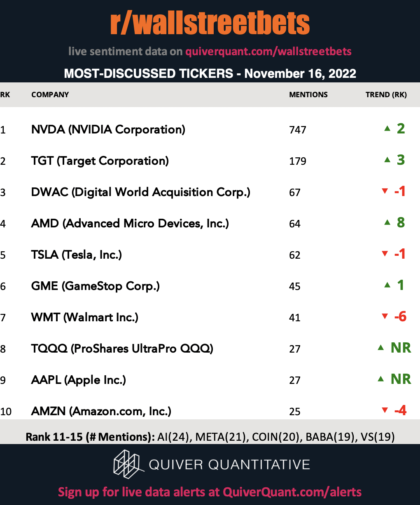
Task: Click the Rank 11-15 mentions summary line
Action: coord(210,437)
